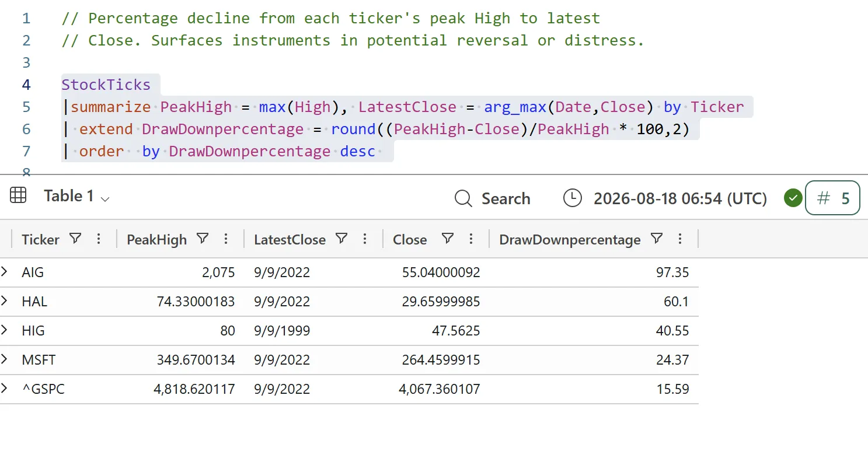Viewport: 868px width, 465px height.
Task: Click the table grid icon beside Table 1
Action: click(18, 195)
